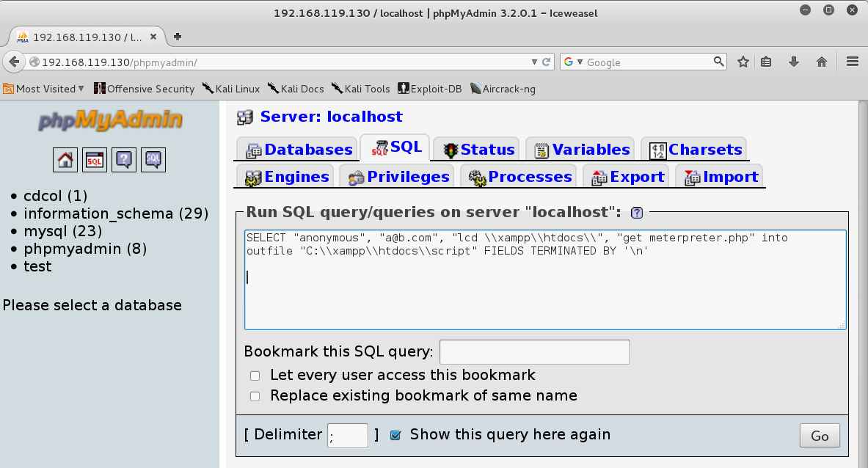
Task: Open the Exploit-DB bookmark
Action: 429,89
